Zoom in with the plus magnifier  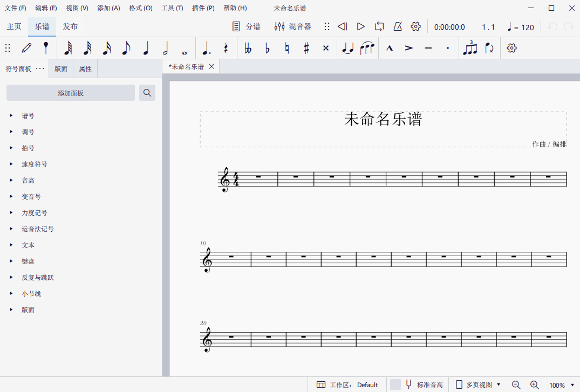click(x=535, y=385)
